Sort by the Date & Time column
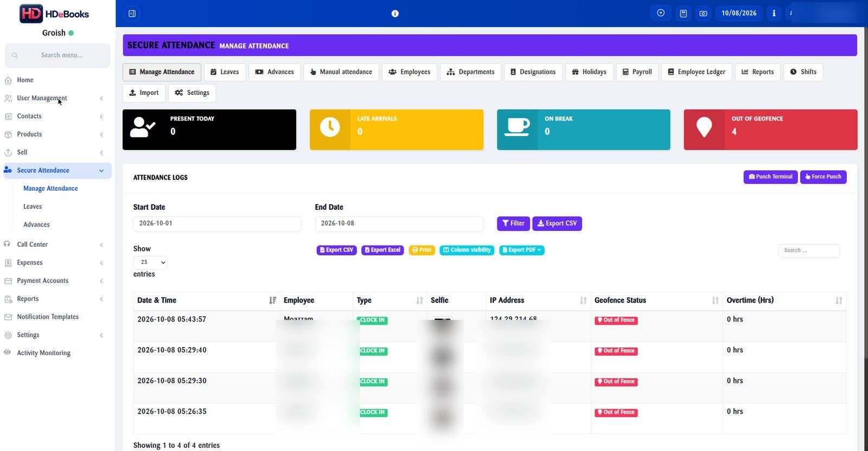This screenshot has width=868, height=451. [x=206, y=300]
